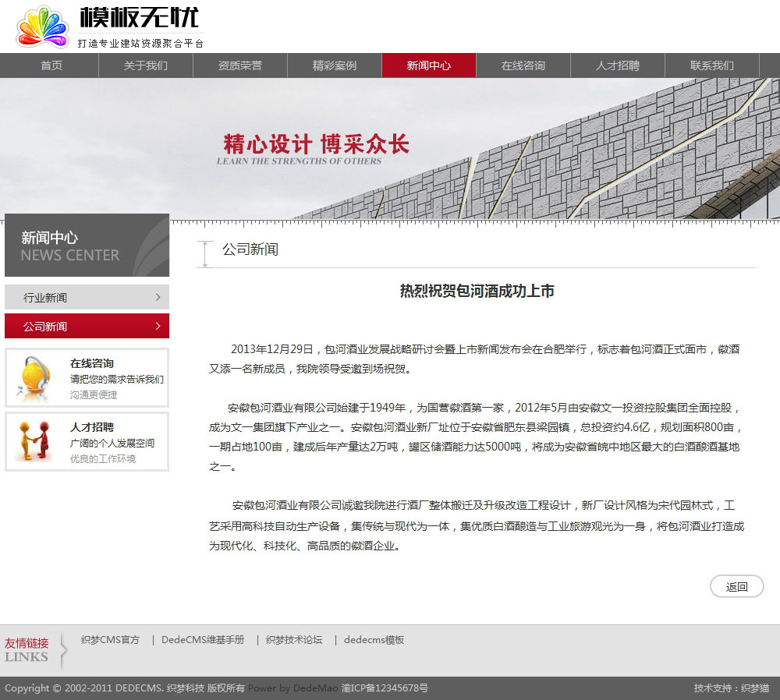Click the dedecms模板 footer link
Image resolution: width=780 pixels, height=700 pixels.
(374, 640)
